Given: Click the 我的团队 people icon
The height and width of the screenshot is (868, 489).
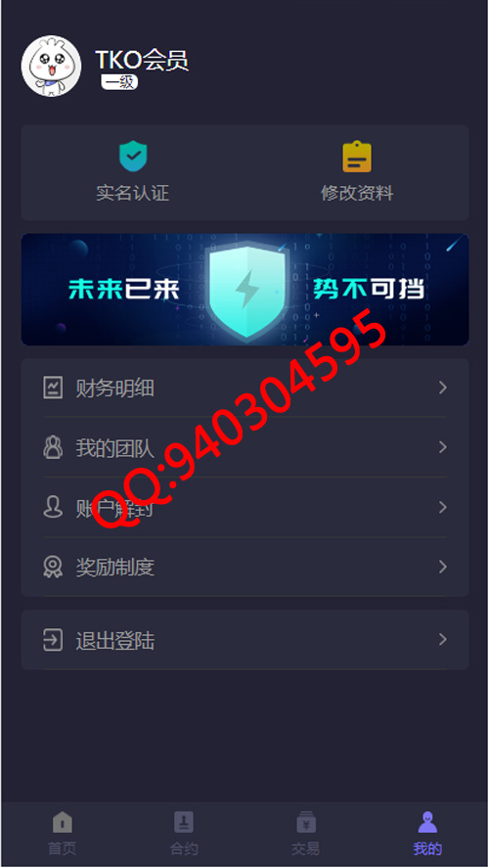Looking at the screenshot, I should [53, 447].
